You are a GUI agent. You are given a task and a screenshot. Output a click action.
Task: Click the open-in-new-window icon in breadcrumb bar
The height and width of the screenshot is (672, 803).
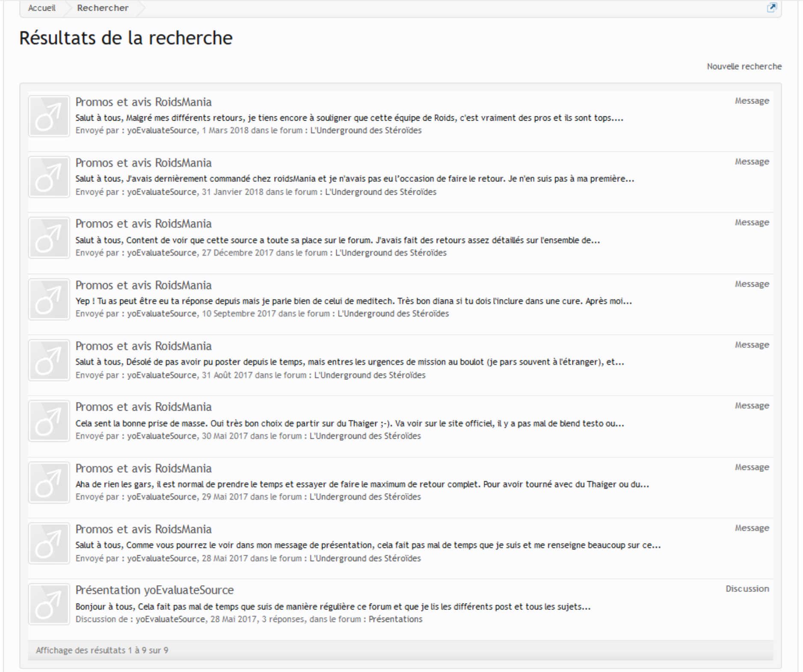click(x=771, y=7)
